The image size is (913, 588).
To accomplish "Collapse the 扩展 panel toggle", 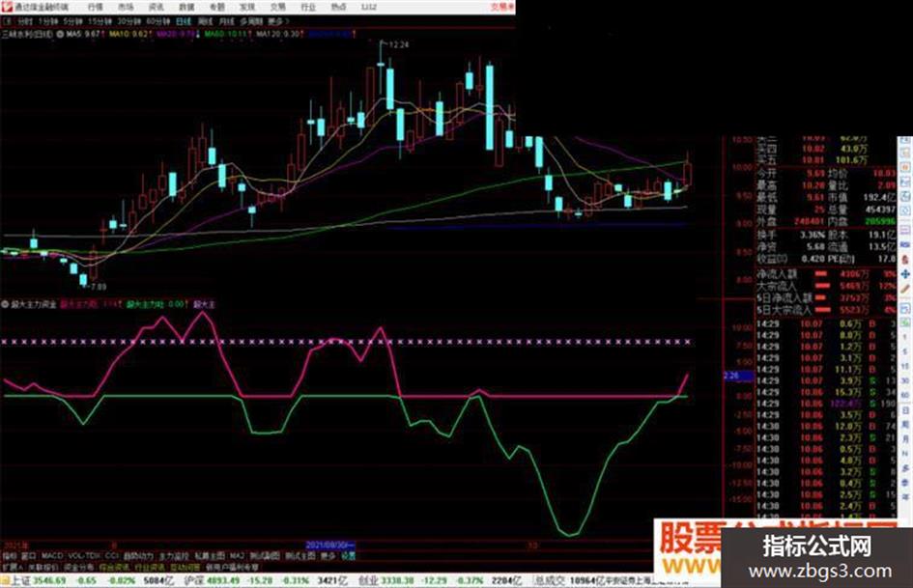I will coord(12,567).
